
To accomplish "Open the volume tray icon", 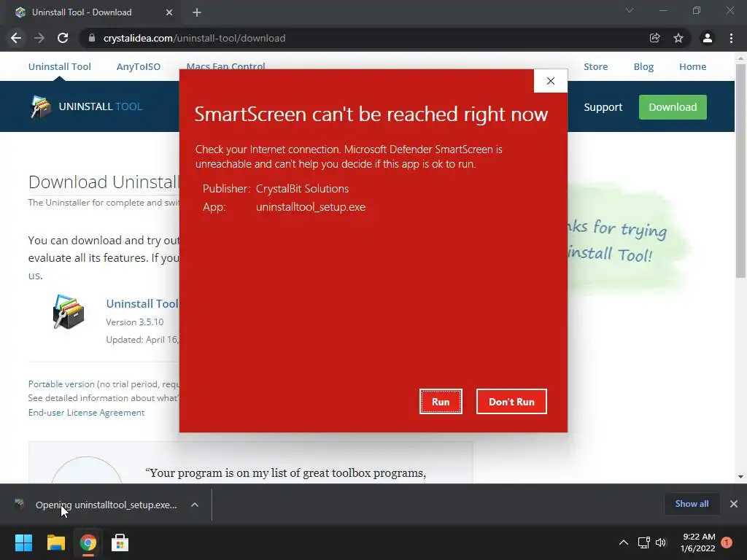I will point(661,542).
